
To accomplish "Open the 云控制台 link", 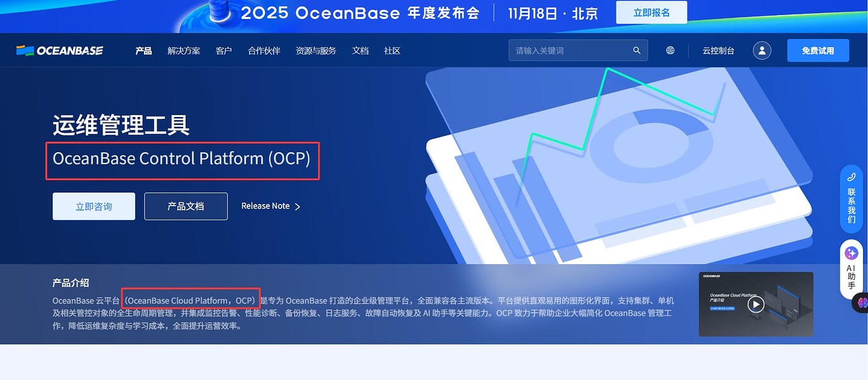I will 718,50.
